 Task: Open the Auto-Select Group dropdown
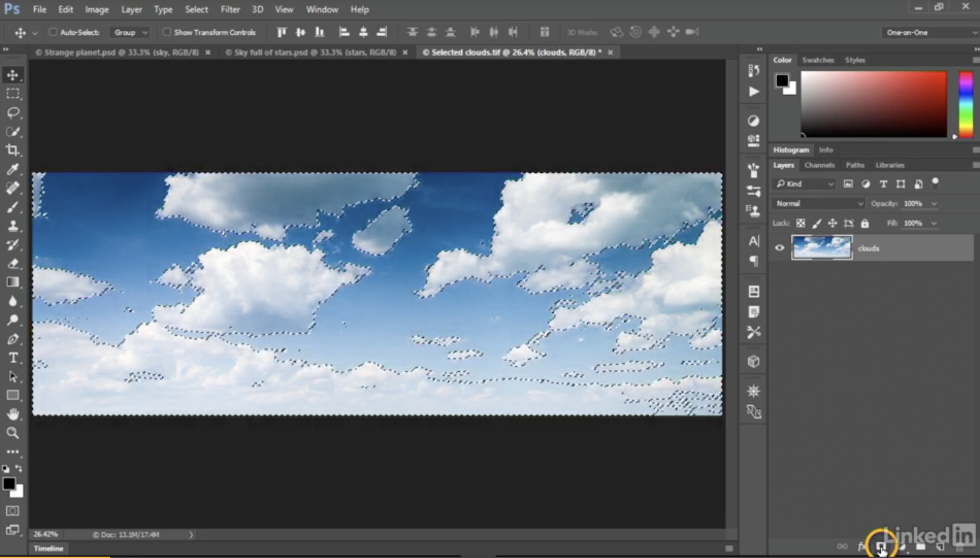[x=129, y=32]
